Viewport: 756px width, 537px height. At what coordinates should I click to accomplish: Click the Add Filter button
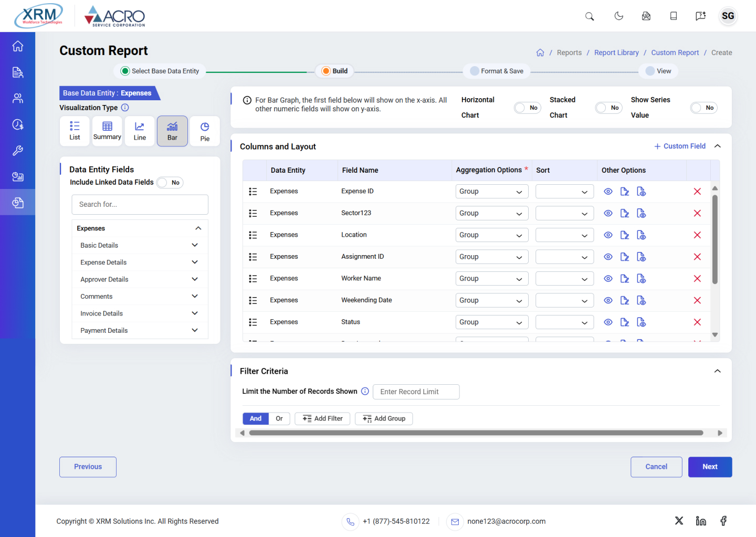coord(322,418)
